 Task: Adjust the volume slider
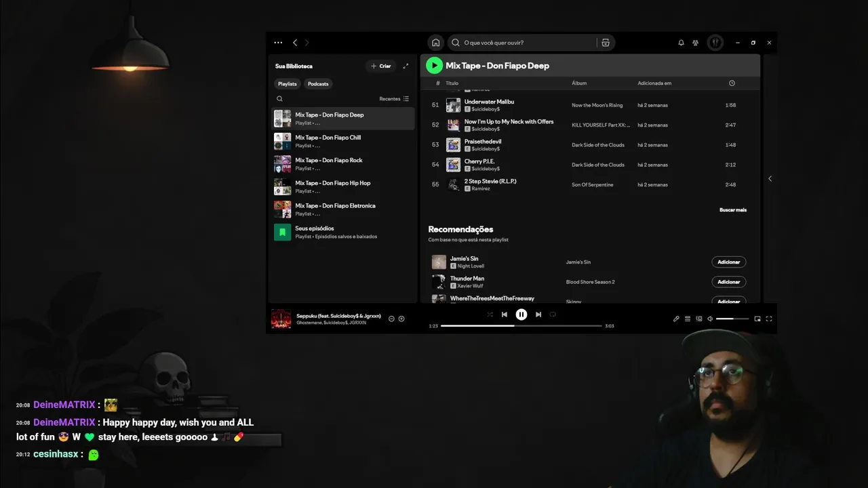[732, 319]
